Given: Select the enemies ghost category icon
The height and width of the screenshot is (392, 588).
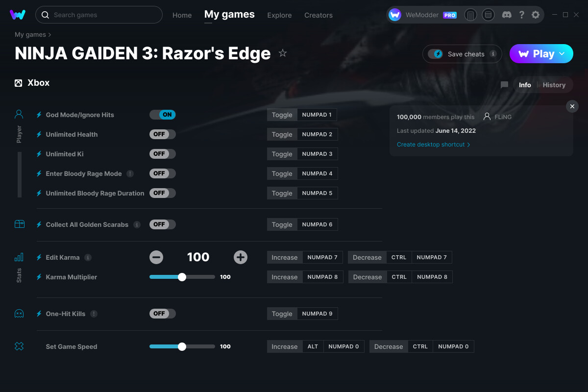Looking at the screenshot, I should coord(19,314).
